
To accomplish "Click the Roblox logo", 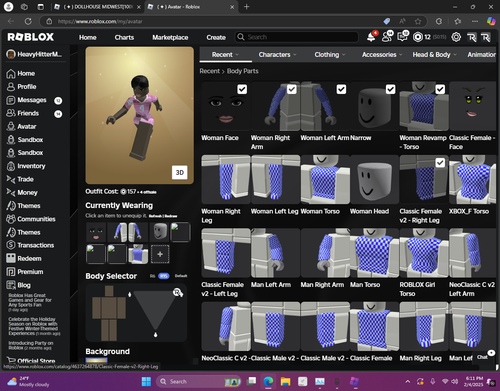I will point(31,37).
